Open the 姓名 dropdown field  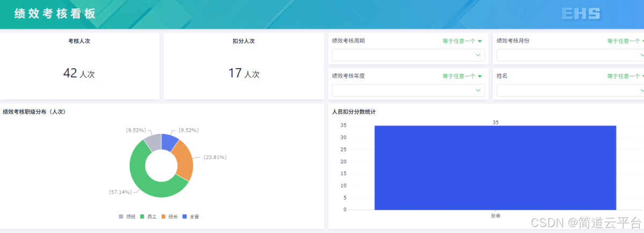pos(570,90)
